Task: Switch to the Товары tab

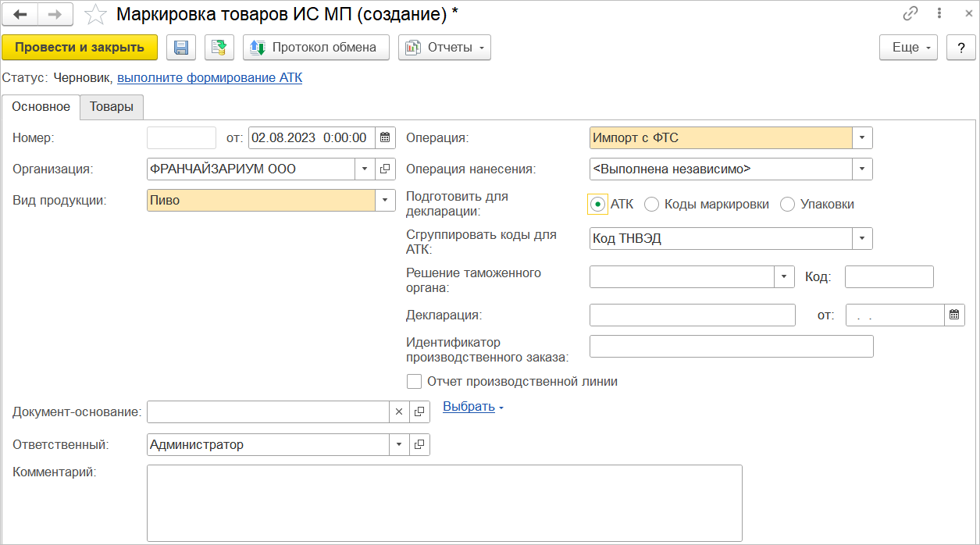Action: pyautogui.click(x=112, y=107)
